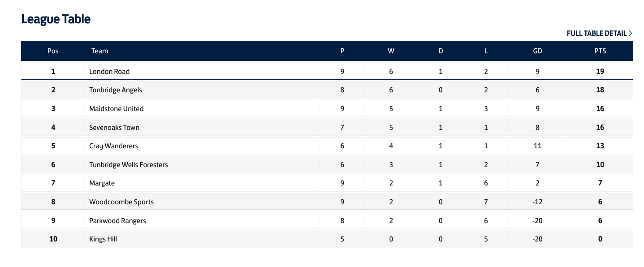
Task: Click the Team column header
Action: click(100, 51)
